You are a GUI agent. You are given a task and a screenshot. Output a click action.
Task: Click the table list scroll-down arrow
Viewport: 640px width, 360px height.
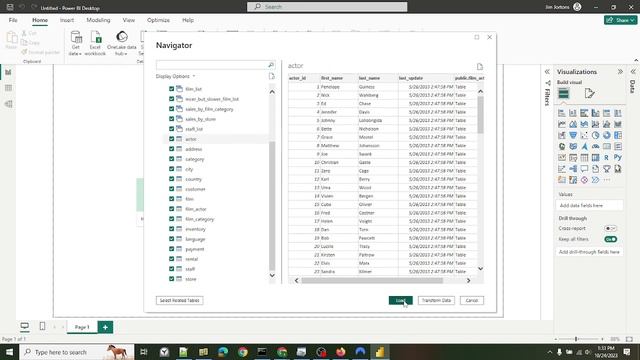pyautogui.click(x=272, y=276)
